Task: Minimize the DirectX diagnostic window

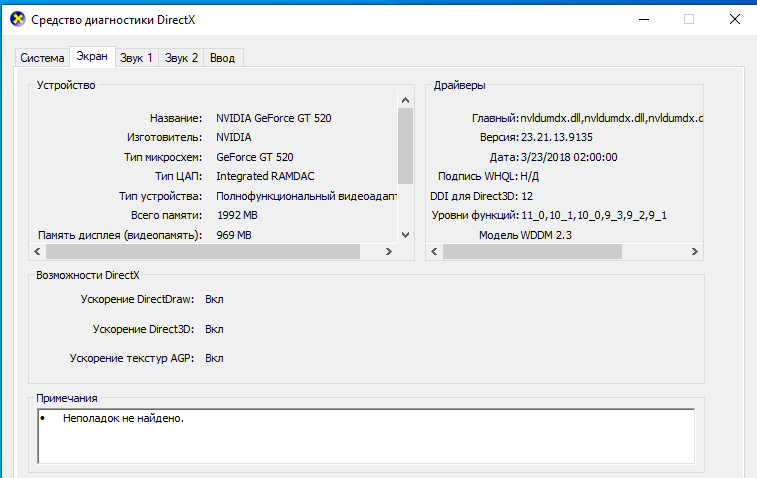Action: 644,19
